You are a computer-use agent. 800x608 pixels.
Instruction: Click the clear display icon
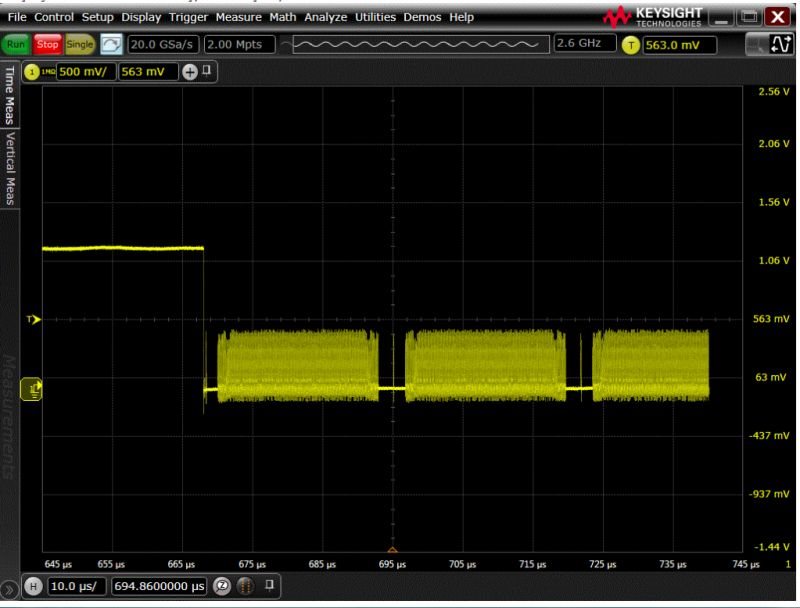click(111, 44)
